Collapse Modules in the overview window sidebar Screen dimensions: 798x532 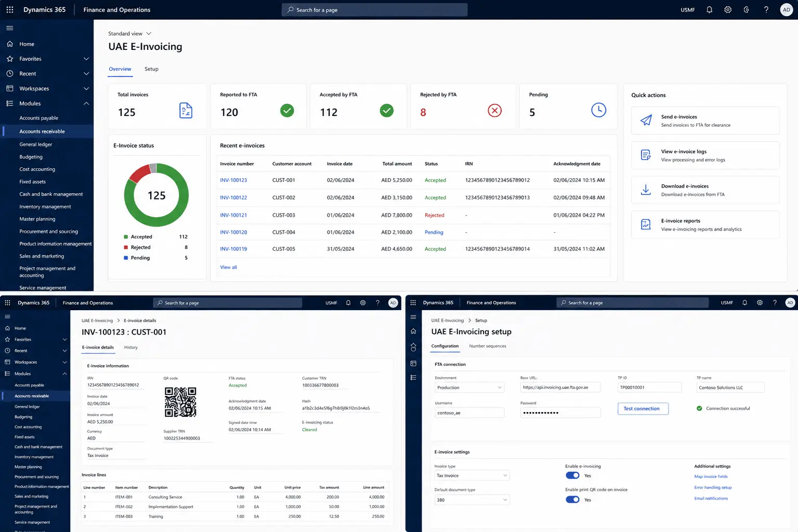(86, 103)
